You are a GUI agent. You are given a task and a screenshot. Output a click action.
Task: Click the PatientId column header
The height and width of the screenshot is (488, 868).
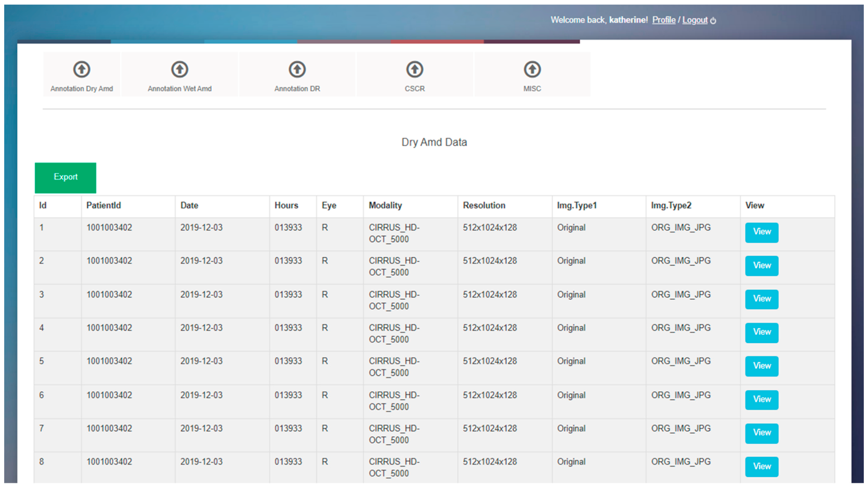(x=103, y=206)
